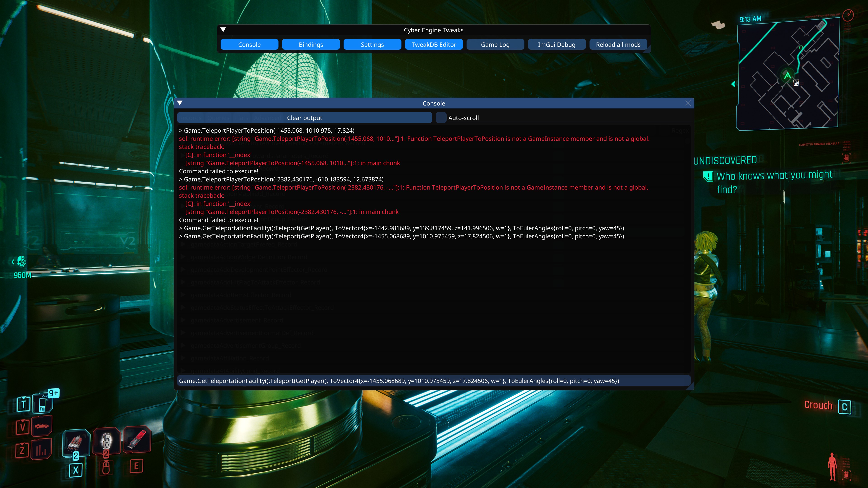Toggle the Game Log window
The width and height of the screenshot is (868, 488).
[x=495, y=45]
